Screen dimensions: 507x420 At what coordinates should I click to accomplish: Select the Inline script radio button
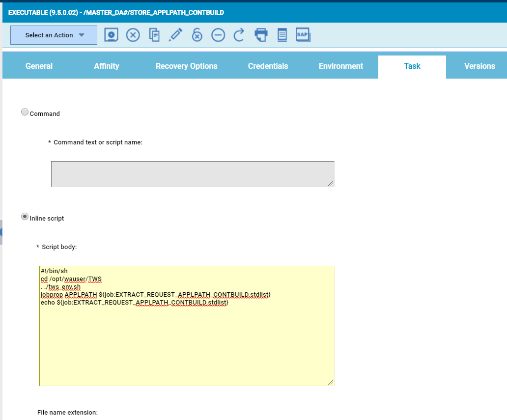click(x=25, y=217)
